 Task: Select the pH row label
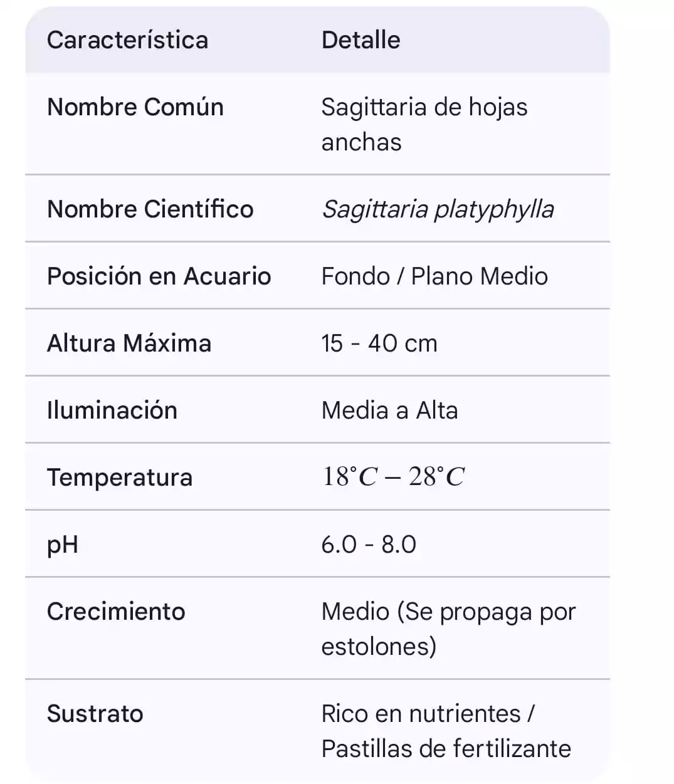tap(63, 545)
